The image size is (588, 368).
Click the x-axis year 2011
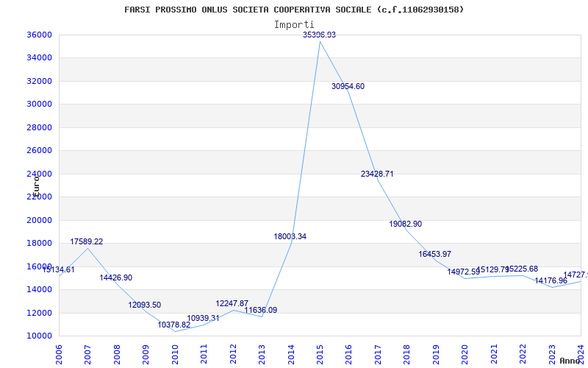(x=204, y=354)
